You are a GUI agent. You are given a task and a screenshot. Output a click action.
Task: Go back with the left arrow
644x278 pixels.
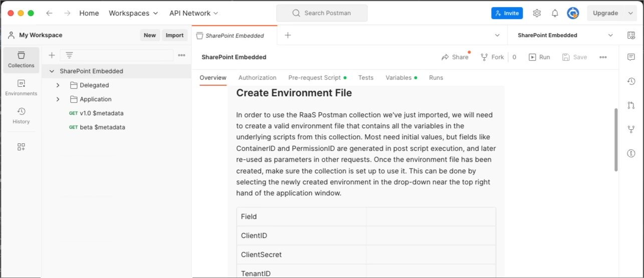(49, 13)
